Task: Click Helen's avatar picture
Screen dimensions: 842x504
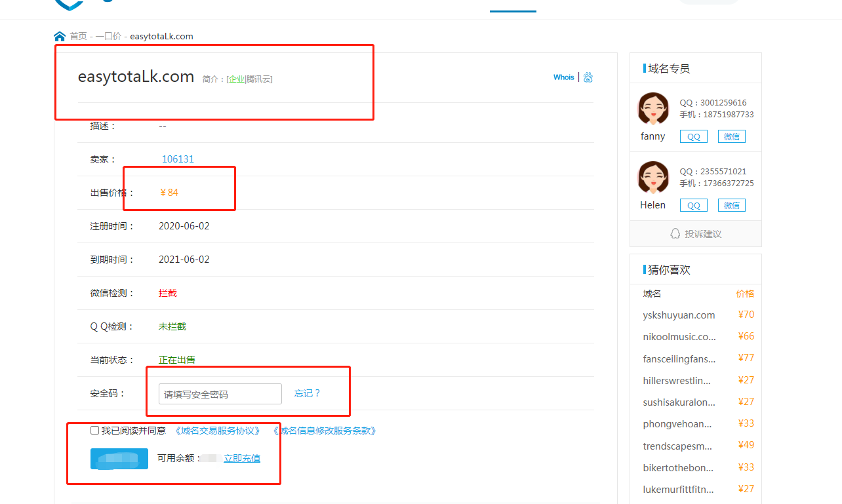Action: 653,177
